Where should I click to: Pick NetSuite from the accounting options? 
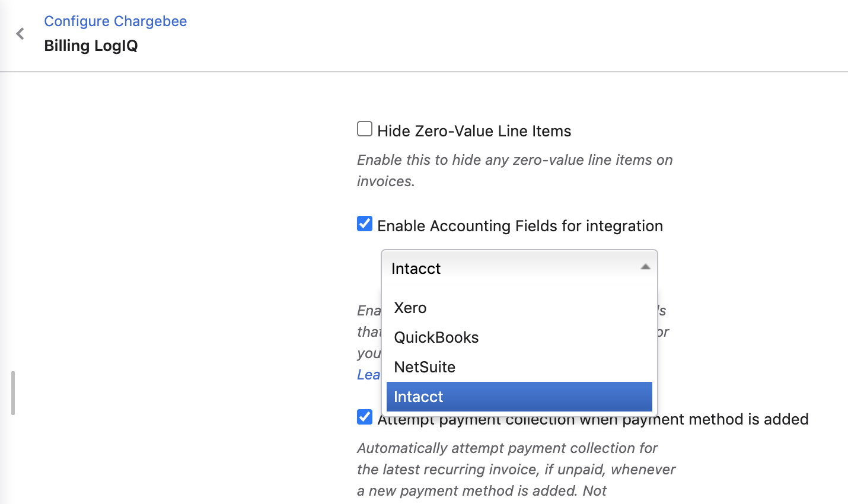pyautogui.click(x=425, y=367)
